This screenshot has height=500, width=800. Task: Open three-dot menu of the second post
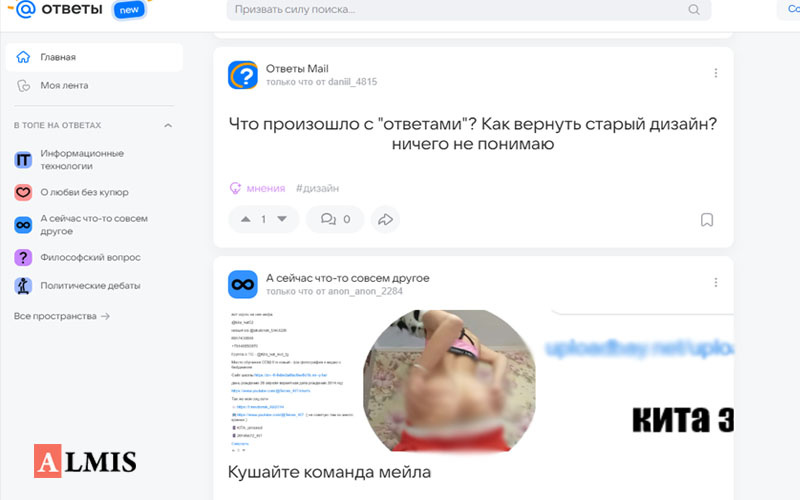tap(716, 282)
